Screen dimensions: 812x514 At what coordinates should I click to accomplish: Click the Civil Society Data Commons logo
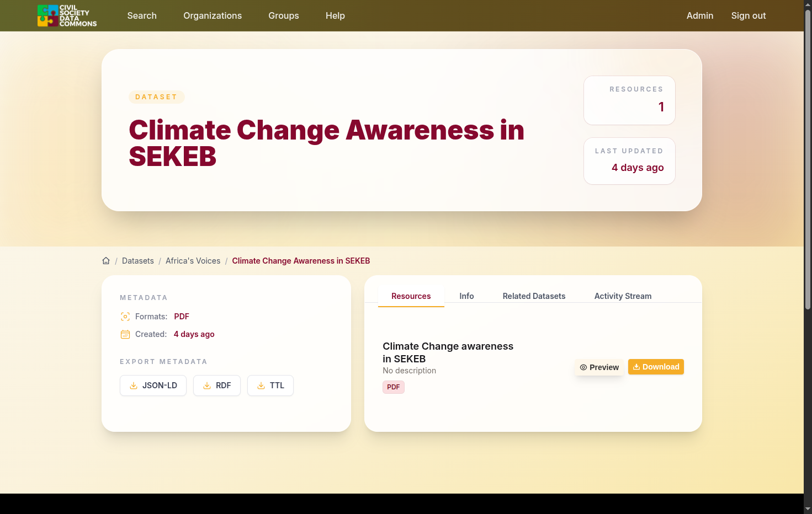pos(67,15)
